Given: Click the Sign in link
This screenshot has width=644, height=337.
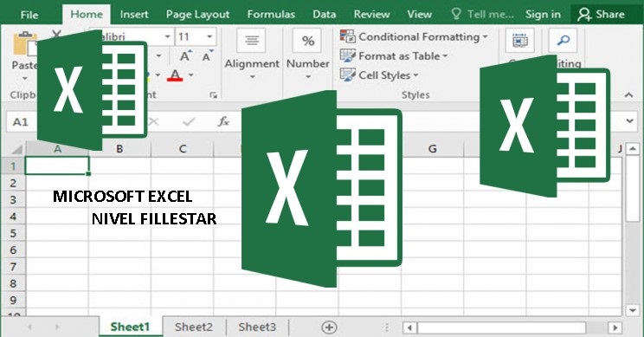Looking at the screenshot, I should tap(543, 15).
